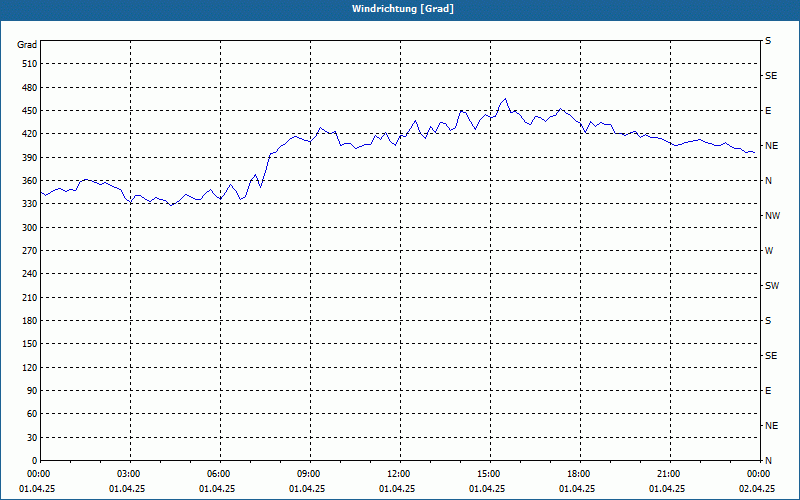This screenshot has width=800, height=500.
Task: Select the 90 degree axis label
Action: tap(32, 391)
